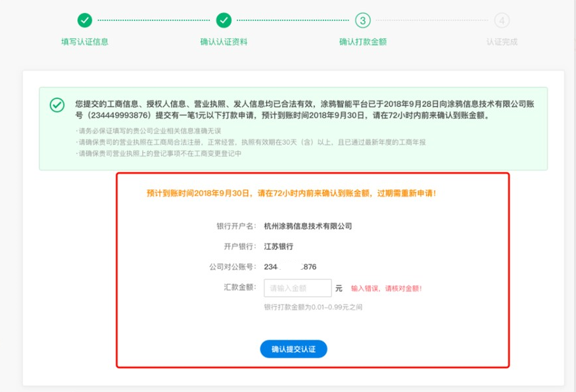Click the step 3 circle icon
The width and height of the screenshot is (576, 392).
click(362, 20)
